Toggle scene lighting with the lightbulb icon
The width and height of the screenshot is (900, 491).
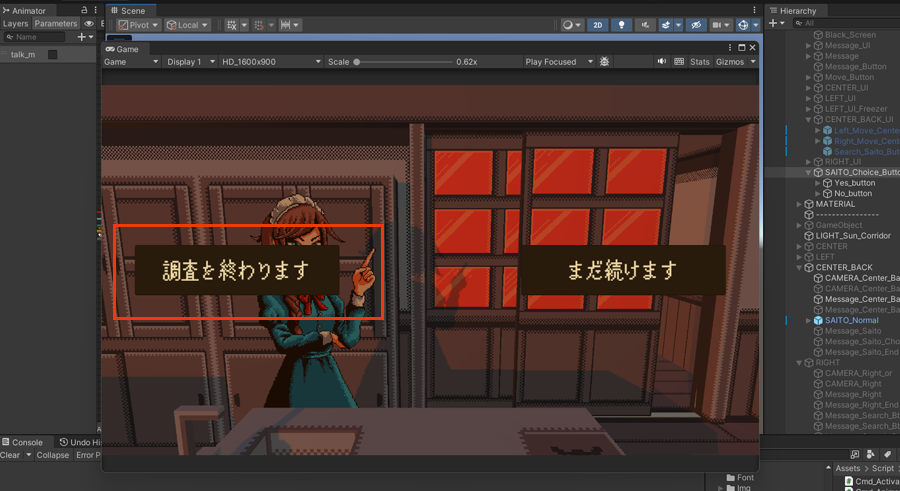click(621, 25)
